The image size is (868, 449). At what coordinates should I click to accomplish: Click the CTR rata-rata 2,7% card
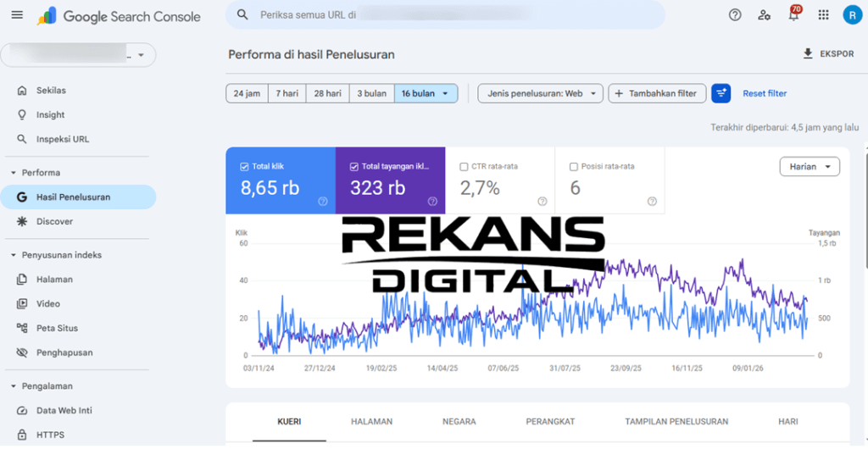pyautogui.click(x=500, y=180)
